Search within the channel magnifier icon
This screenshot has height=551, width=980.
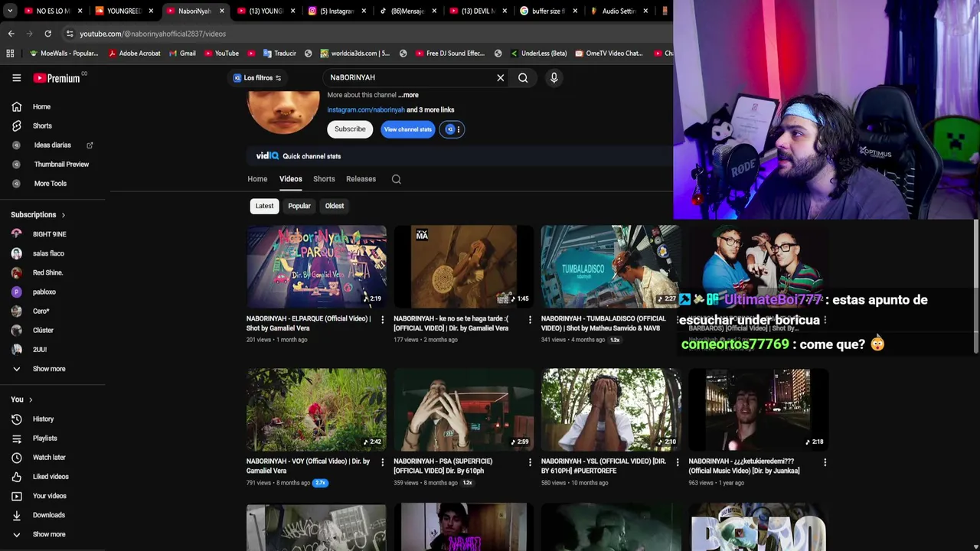(396, 179)
